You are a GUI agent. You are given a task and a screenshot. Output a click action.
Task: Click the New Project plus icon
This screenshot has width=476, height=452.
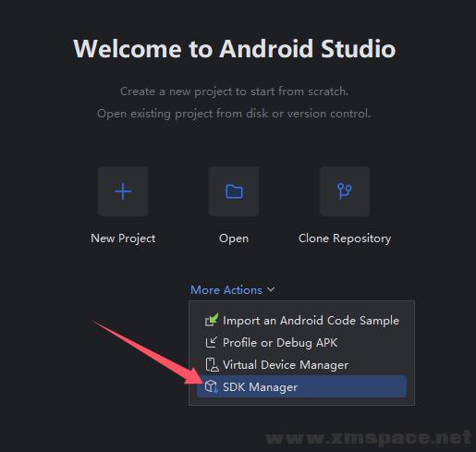pyautogui.click(x=123, y=191)
